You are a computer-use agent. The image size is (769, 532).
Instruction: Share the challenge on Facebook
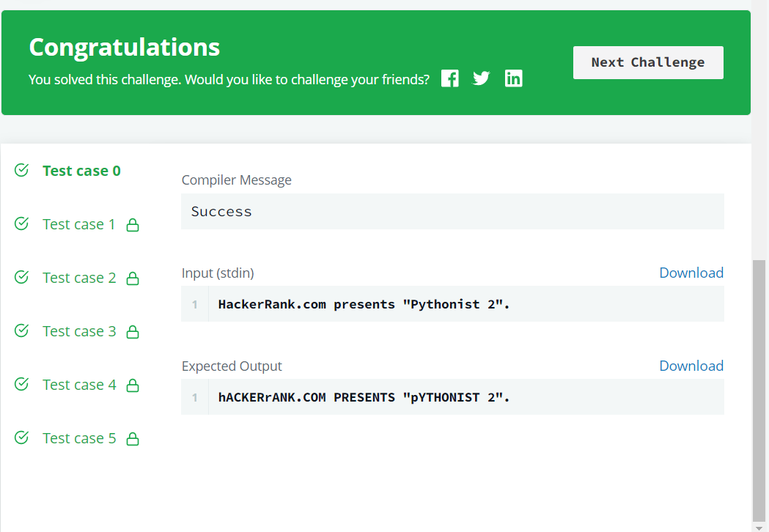pos(449,78)
